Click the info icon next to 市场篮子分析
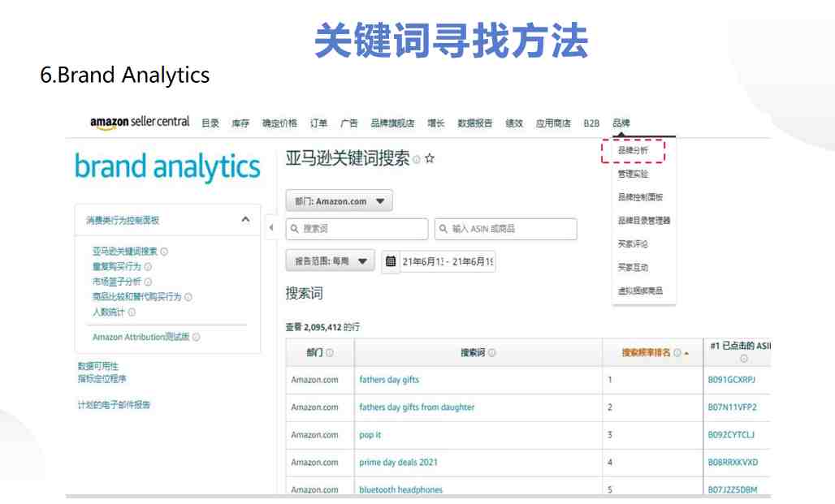 (x=148, y=282)
